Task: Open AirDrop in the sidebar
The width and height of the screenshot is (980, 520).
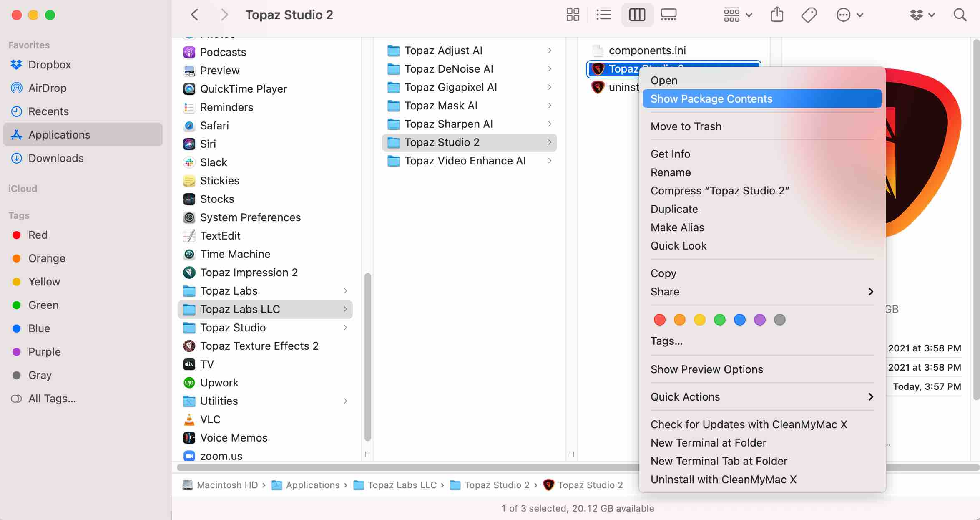Action: (x=47, y=88)
